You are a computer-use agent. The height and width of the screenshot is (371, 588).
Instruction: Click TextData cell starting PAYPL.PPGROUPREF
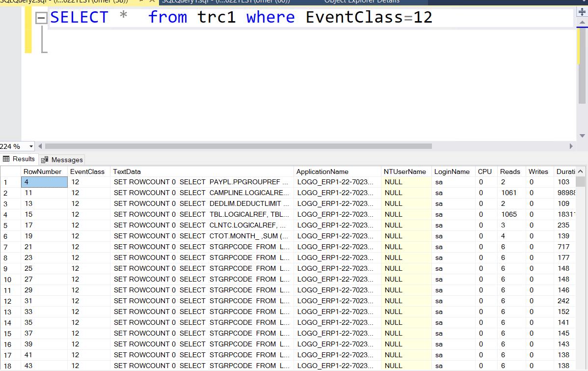tap(202, 182)
